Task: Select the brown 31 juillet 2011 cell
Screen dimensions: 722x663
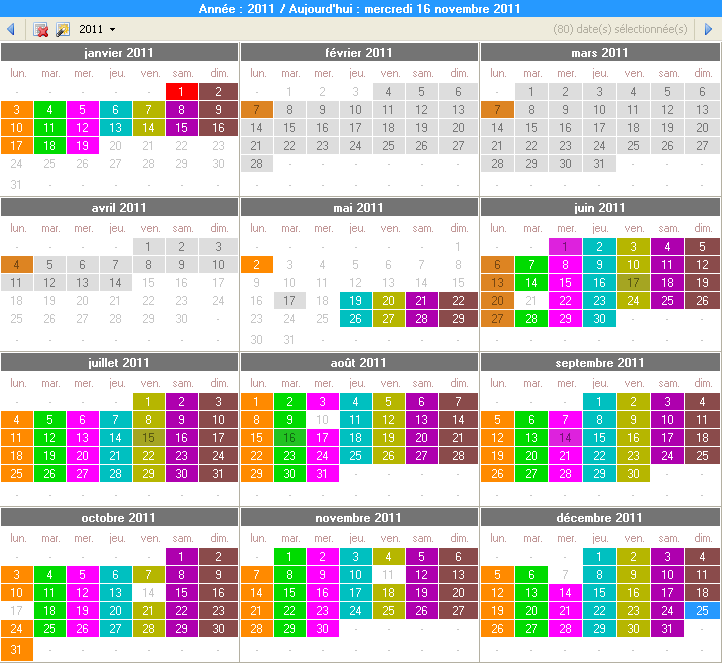Action: coord(219,473)
